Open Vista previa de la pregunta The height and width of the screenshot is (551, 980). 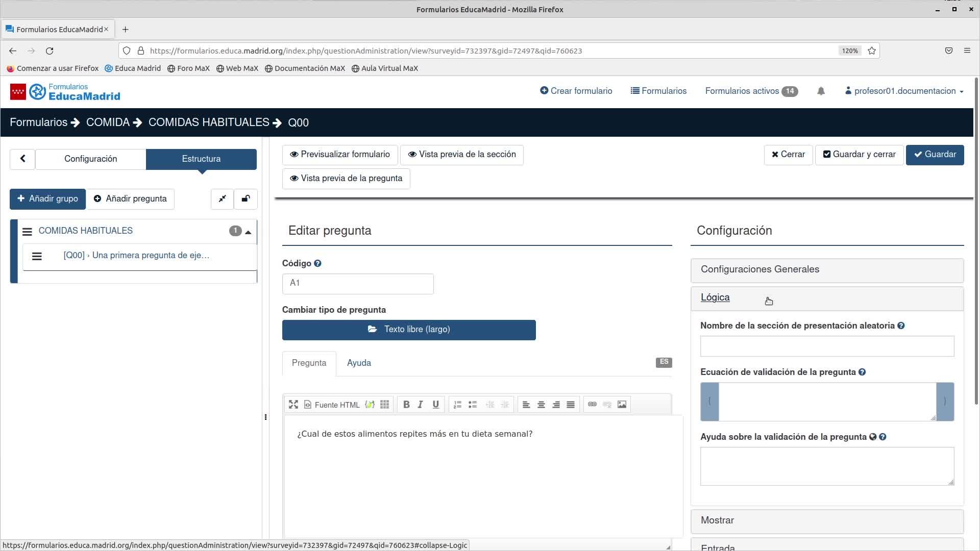(x=346, y=179)
